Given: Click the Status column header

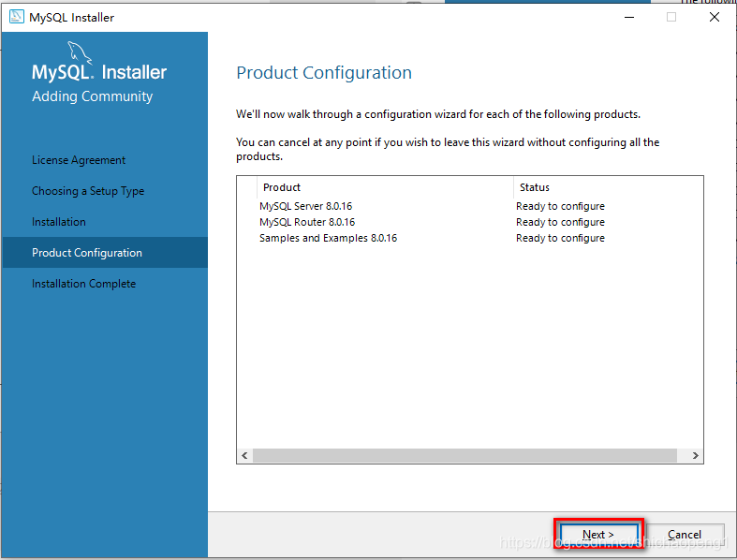Looking at the screenshot, I should point(608,187).
